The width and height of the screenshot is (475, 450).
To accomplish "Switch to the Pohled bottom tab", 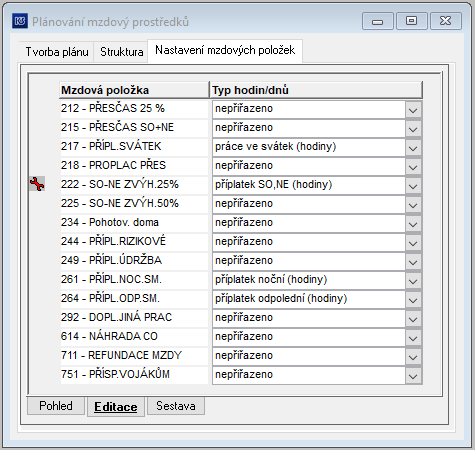I will (x=56, y=406).
